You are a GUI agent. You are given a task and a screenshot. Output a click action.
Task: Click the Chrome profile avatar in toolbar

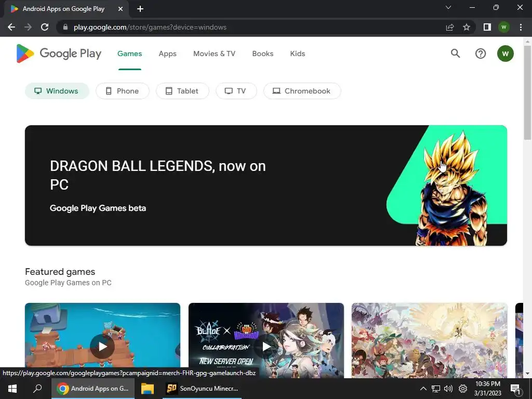pos(503,27)
